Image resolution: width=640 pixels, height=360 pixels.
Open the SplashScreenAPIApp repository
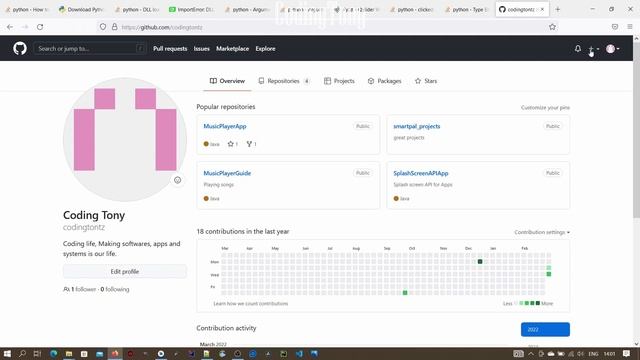(x=420, y=173)
